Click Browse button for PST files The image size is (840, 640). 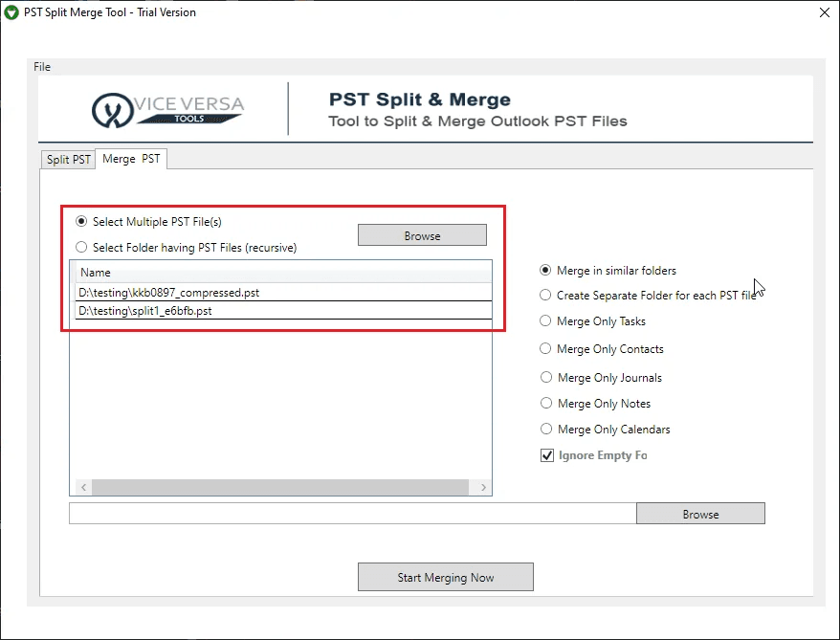coord(422,235)
